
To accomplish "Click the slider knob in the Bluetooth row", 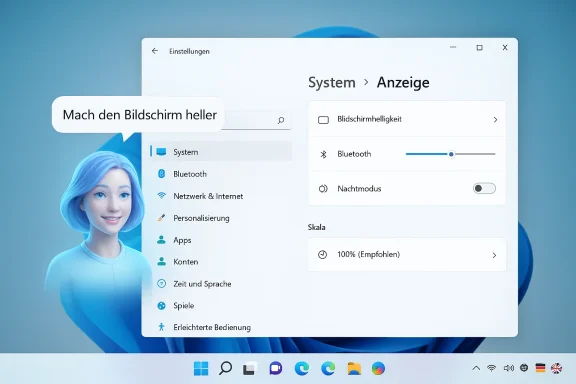I will 451,154.
